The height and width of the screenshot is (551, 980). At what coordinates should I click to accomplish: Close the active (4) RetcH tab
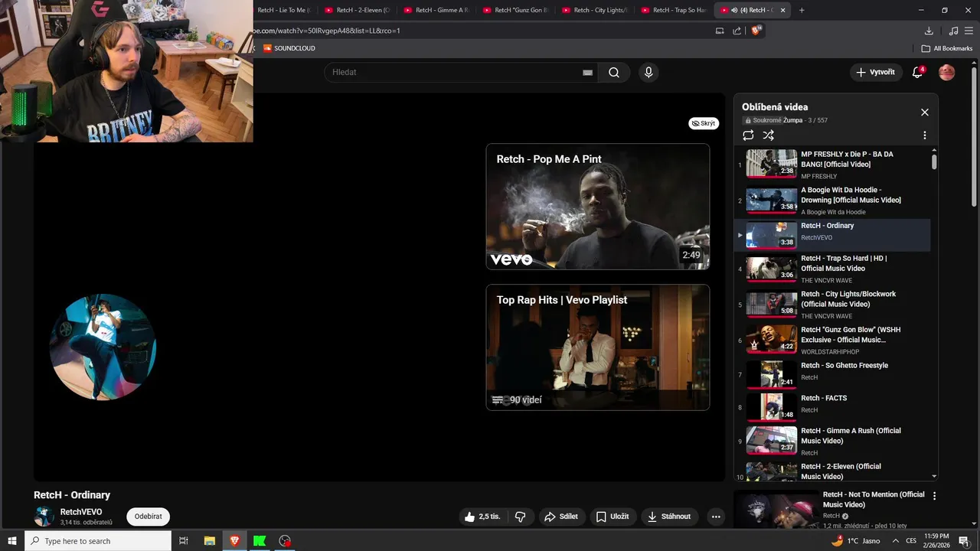[x=782, y=10]
